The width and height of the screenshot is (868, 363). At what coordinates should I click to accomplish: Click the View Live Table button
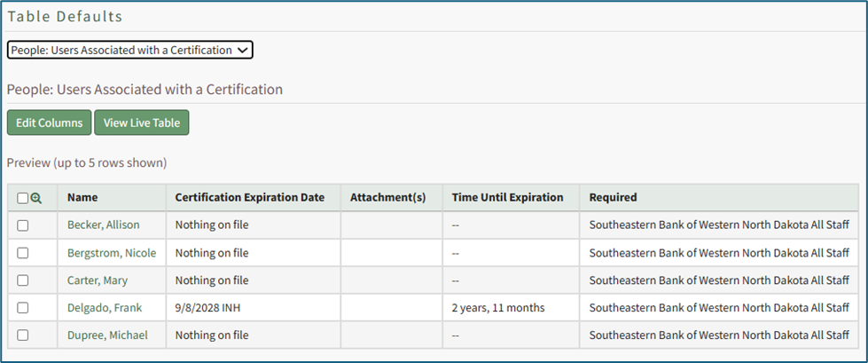(142, 122)
